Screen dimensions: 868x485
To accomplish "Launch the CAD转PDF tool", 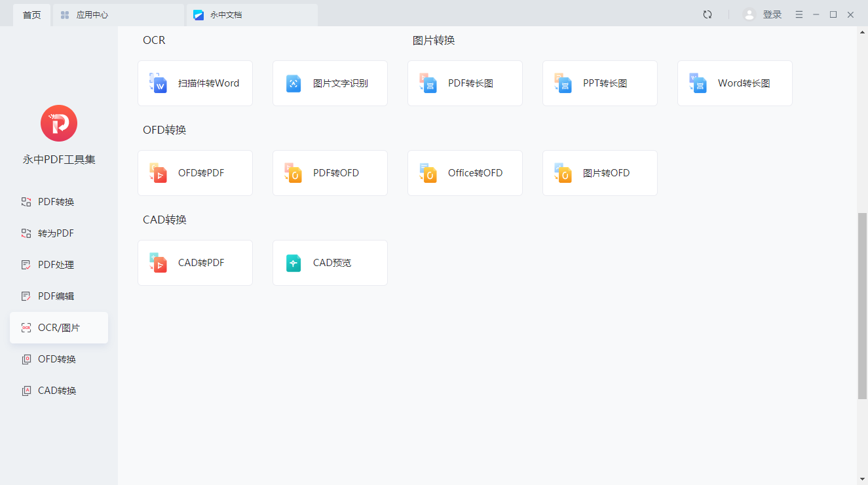I will (x=195, y=262).
